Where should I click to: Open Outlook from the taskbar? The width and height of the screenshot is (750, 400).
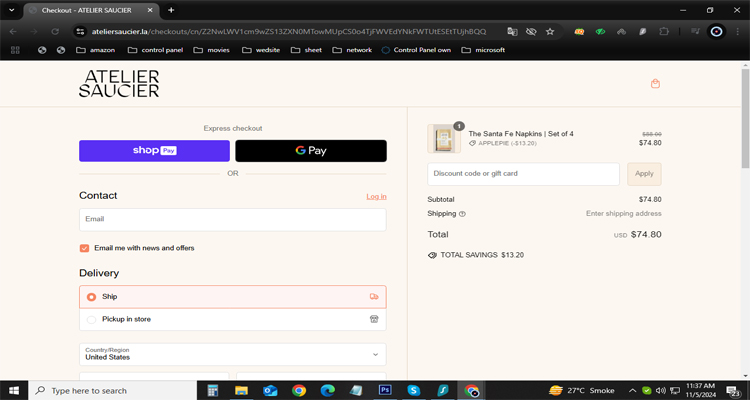[270, 390]
